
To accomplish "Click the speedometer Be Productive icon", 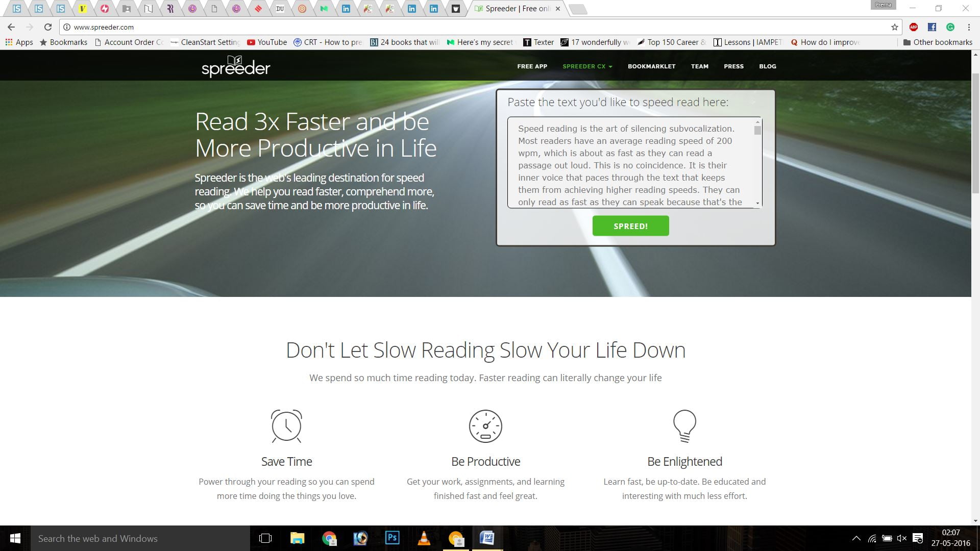I will tap(485, 426).
